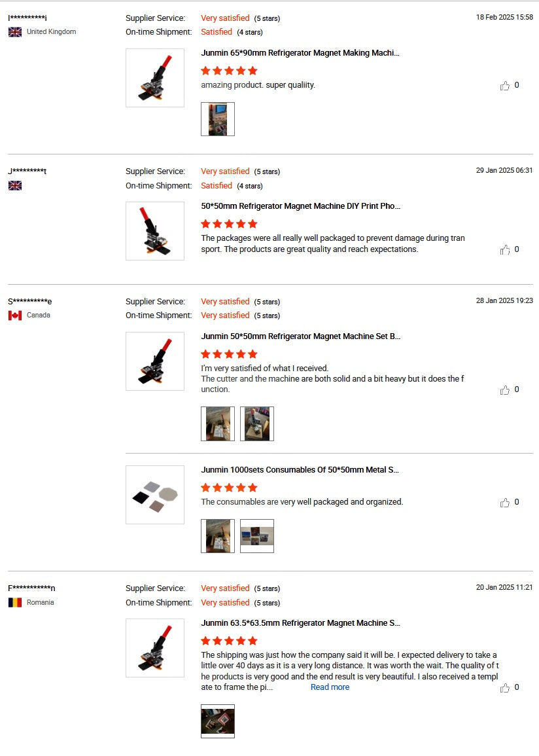Open Junmin 63.5*63.5mm Refrigerator Magnet Machine link
The image size is (539, 756).
[x=300, y=623]
